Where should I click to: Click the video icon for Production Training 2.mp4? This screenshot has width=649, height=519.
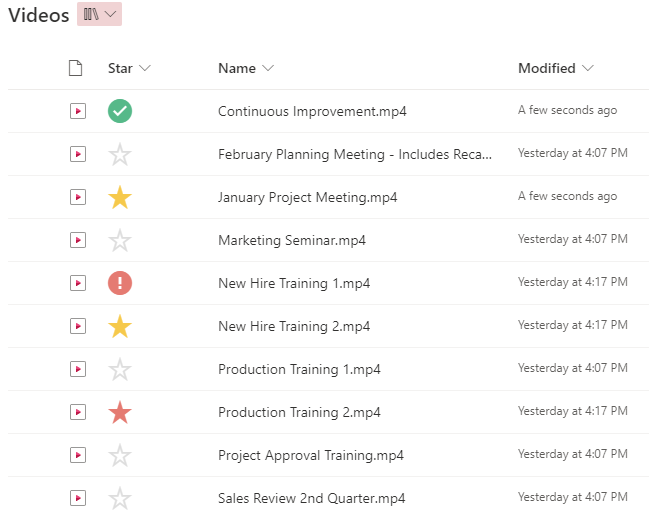click(78, 412)
